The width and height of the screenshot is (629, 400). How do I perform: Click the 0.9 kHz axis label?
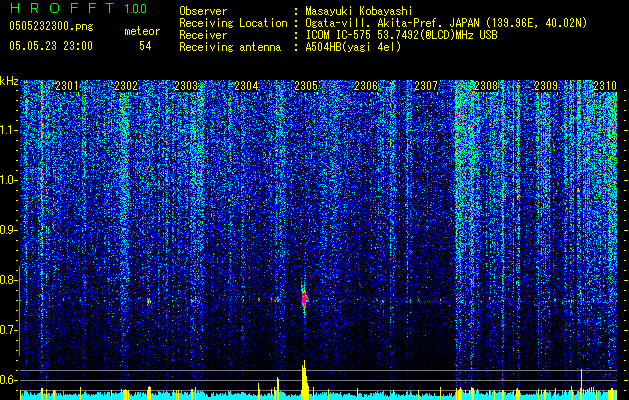(x=9, y=230)
